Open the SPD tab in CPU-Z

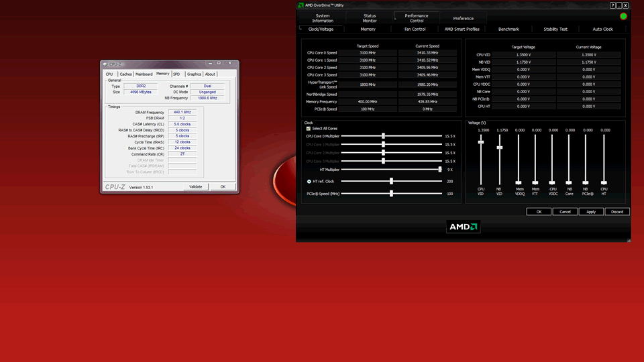176,74
